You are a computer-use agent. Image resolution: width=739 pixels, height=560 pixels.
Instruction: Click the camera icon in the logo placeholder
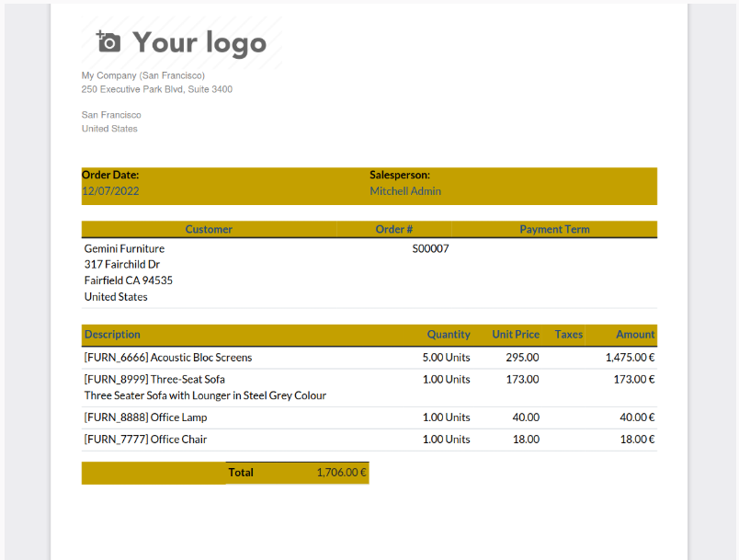tap(108, 41)
